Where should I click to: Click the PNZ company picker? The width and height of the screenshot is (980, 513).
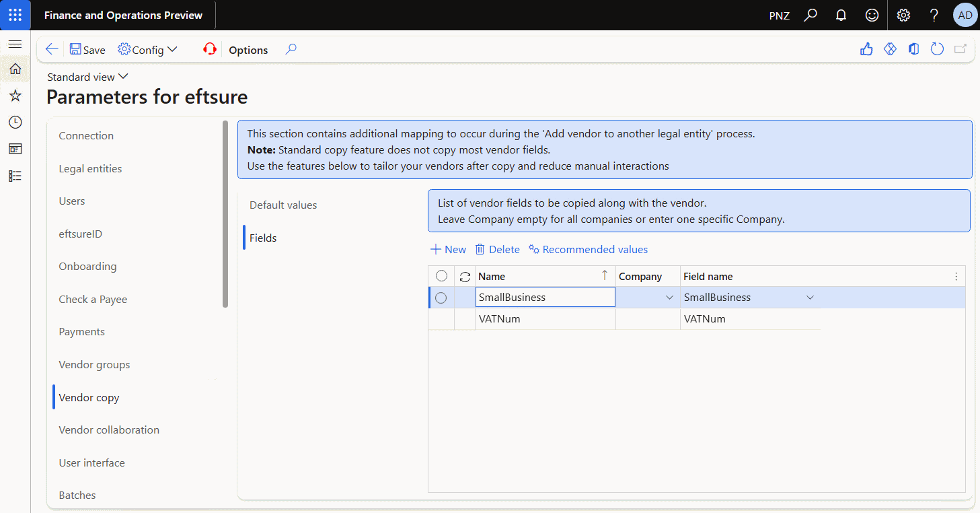[x=780, y=15]
